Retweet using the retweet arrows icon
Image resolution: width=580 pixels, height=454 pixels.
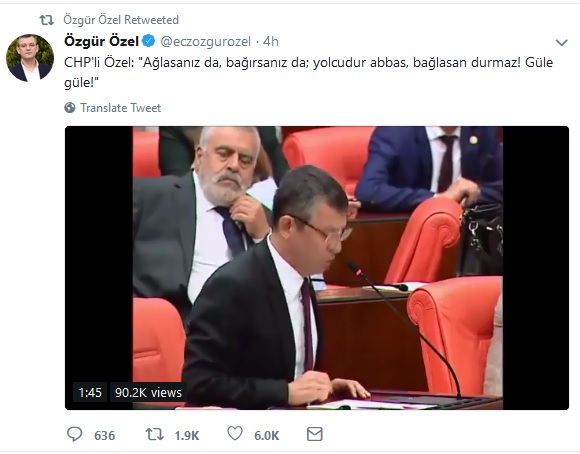[154, 434]
